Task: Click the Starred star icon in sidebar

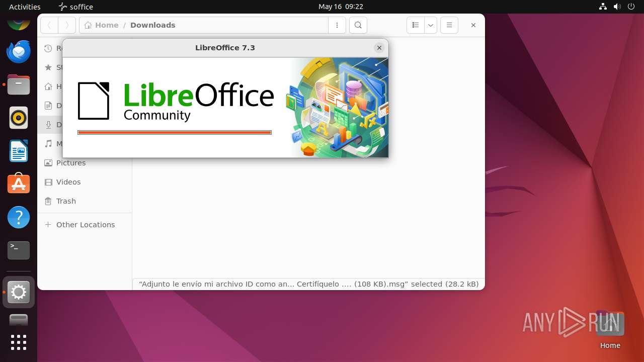Action: click(48, 67)
